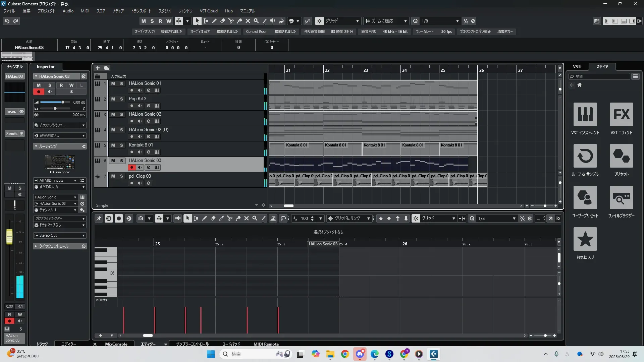This screenshot has height=362, width=644.
Task: Switch to the Chord Pads tab
Action: point(231,344)
